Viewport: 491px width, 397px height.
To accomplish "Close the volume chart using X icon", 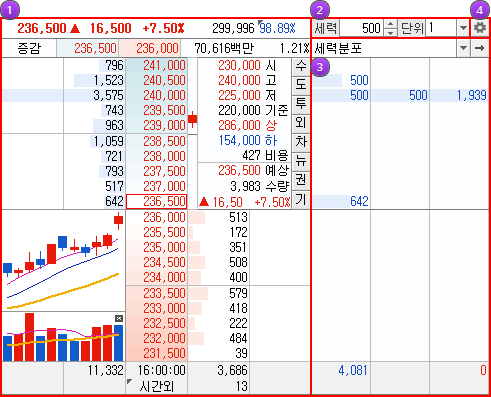I will click(119, 318).
